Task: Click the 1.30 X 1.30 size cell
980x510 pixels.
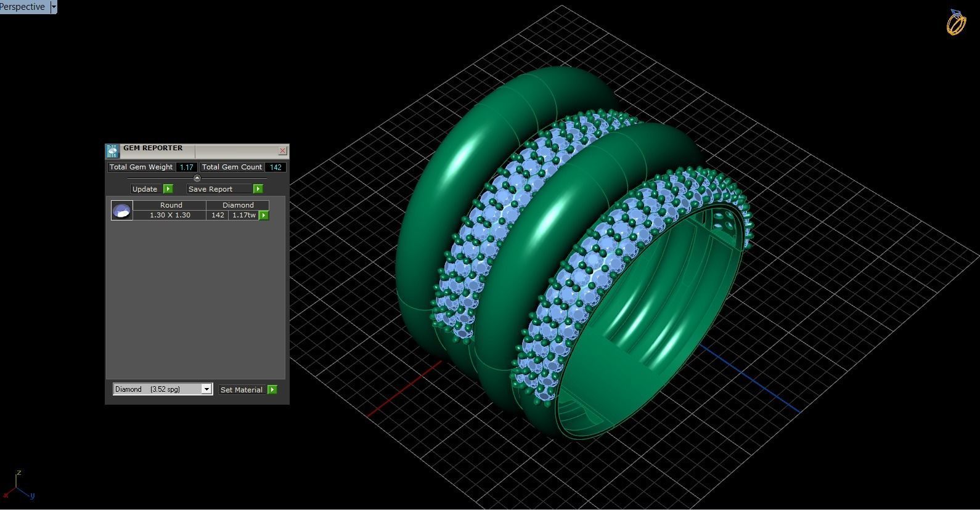Action: coord(169,215)
